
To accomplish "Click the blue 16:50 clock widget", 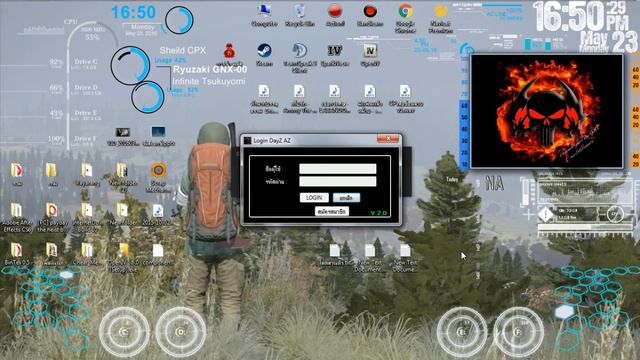I will pyautogui.click(x=133, y=12).
